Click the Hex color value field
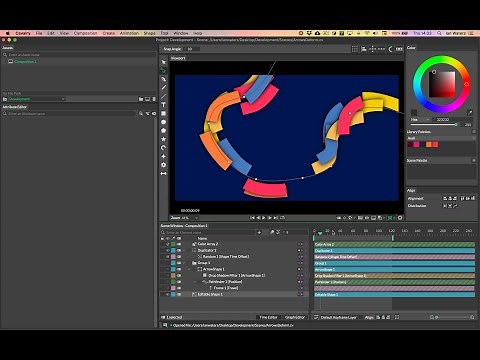Screen dimensions: 480x360 [x=451, y=119]
